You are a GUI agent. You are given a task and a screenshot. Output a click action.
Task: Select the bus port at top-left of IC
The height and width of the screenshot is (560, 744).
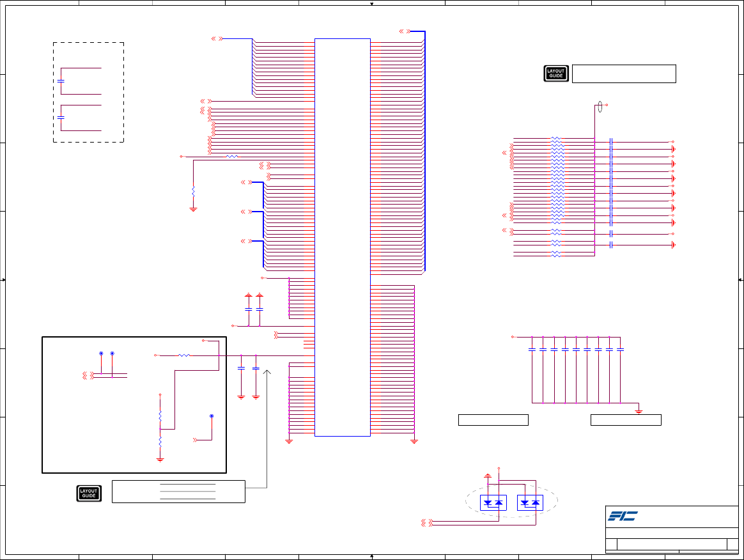217,38
